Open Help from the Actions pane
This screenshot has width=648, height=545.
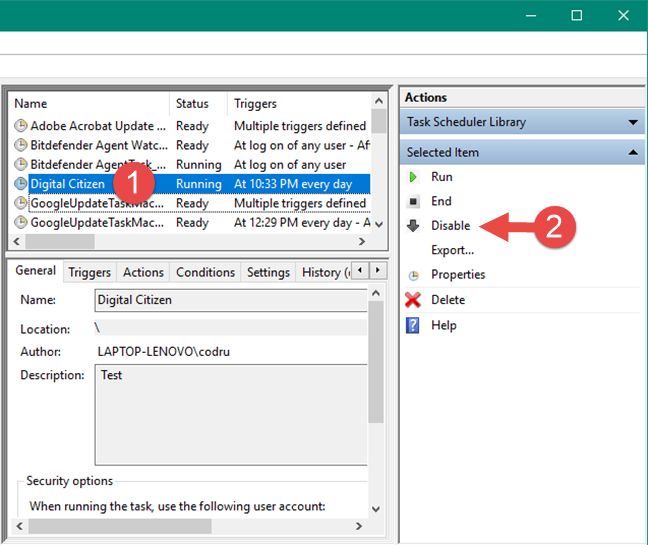(444, 325)
